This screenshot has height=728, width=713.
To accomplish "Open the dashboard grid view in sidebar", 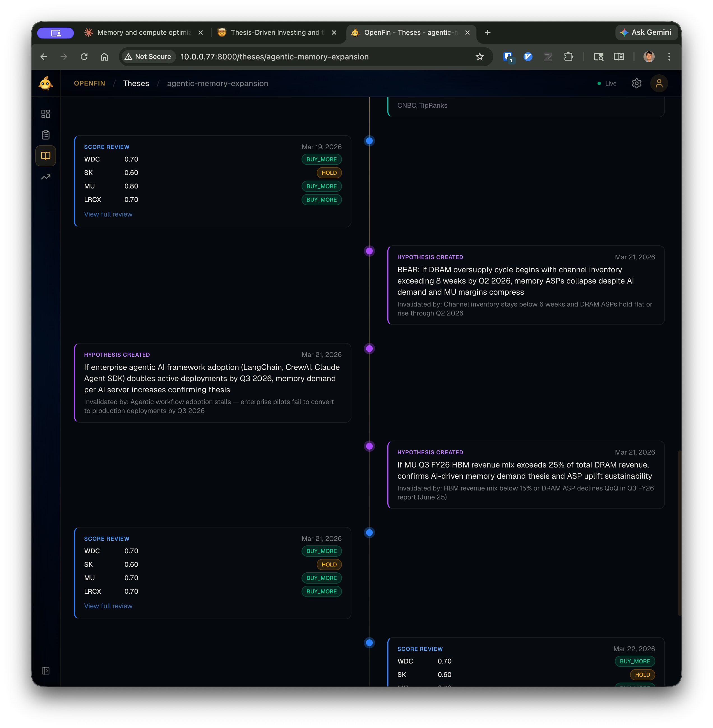I will point(46,114).
